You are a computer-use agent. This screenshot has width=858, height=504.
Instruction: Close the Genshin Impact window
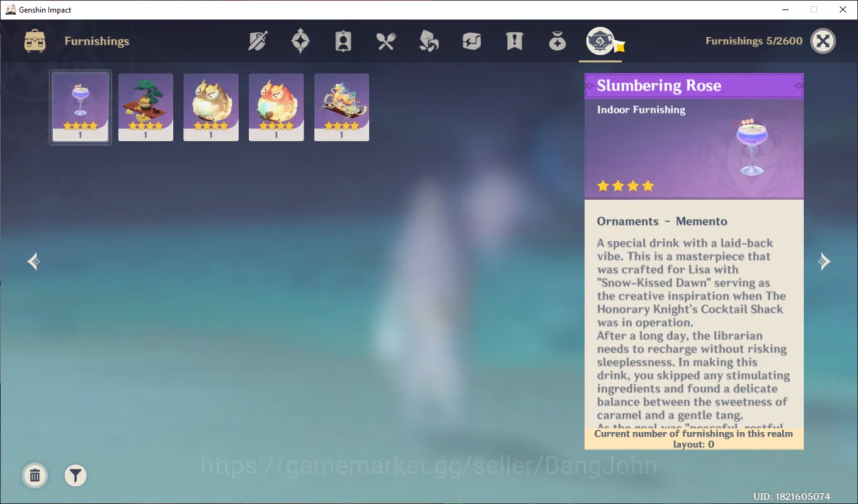843,9
